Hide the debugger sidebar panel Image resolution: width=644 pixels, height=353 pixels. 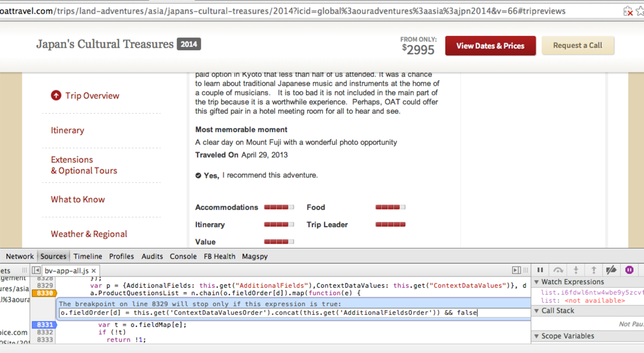pos(516,270)
